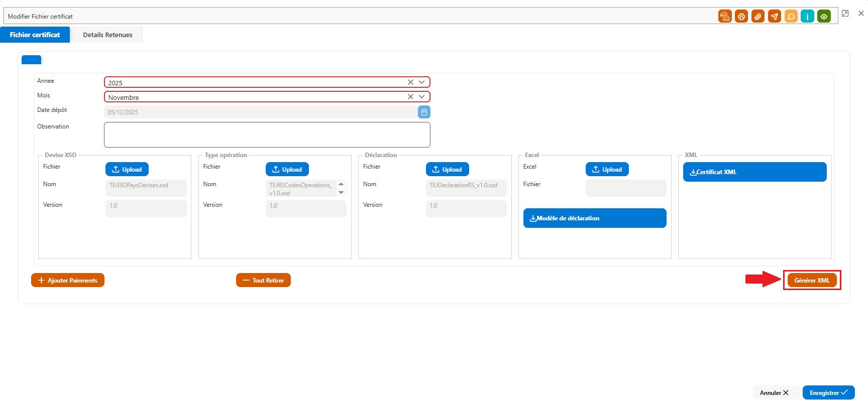Upload an Excel file
This screenshot has height=400, width=868.
tap(607, 169)
